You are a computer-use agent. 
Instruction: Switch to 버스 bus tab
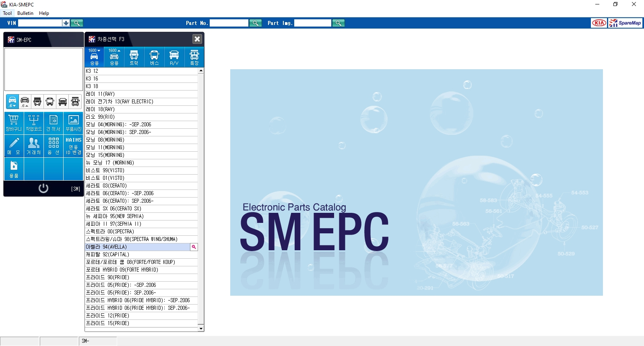pos(154,57)
